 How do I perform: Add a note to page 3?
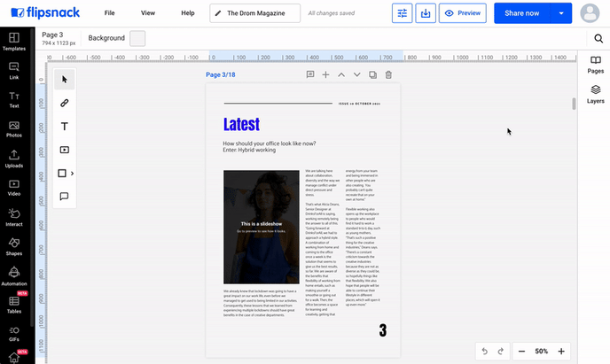[x=310, y=74]
